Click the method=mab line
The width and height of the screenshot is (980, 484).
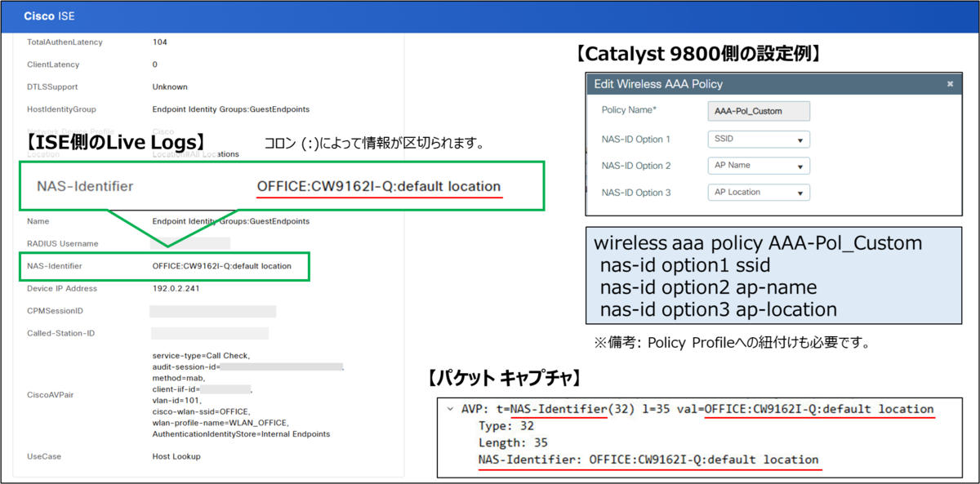point(177,379)
